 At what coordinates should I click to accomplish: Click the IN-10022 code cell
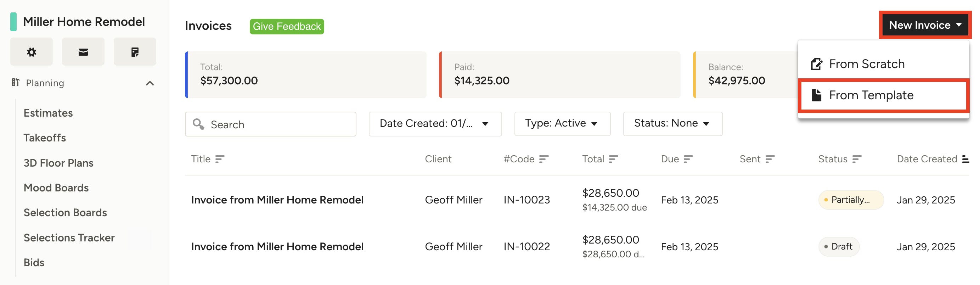[526, 247]
